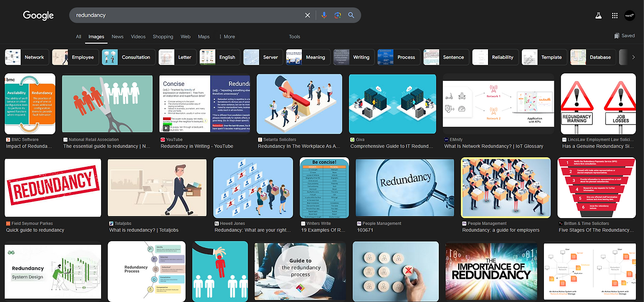
Task: Open Guide to the redundancy process image
Action: 300,271
